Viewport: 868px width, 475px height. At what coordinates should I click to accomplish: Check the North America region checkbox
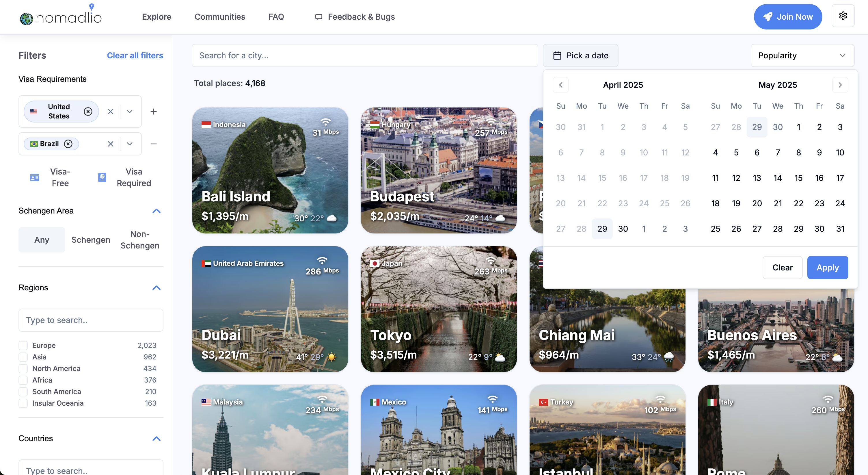23,368
